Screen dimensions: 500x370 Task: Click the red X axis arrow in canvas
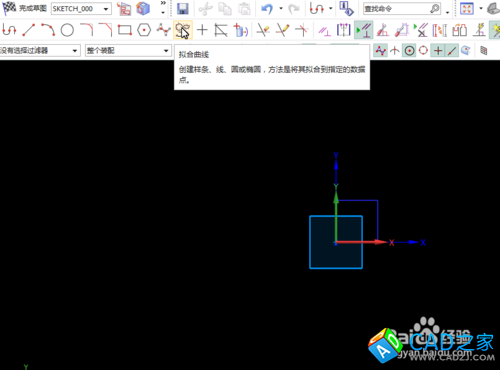(x=362, y=242)
